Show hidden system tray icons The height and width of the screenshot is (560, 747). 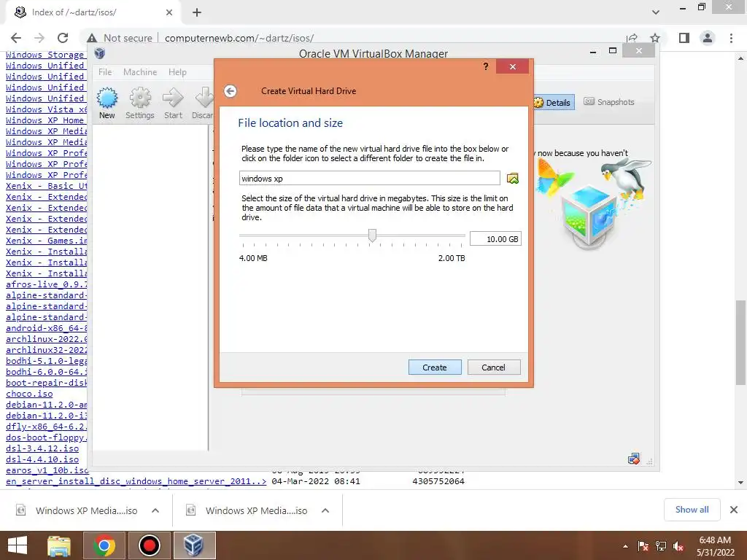(x=625, y=546)
